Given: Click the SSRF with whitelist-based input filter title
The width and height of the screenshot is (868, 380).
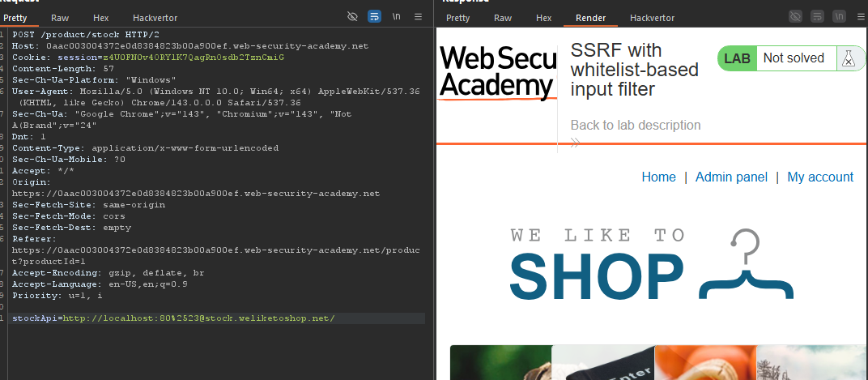Looking at the screenshot, I should [634, 69].
